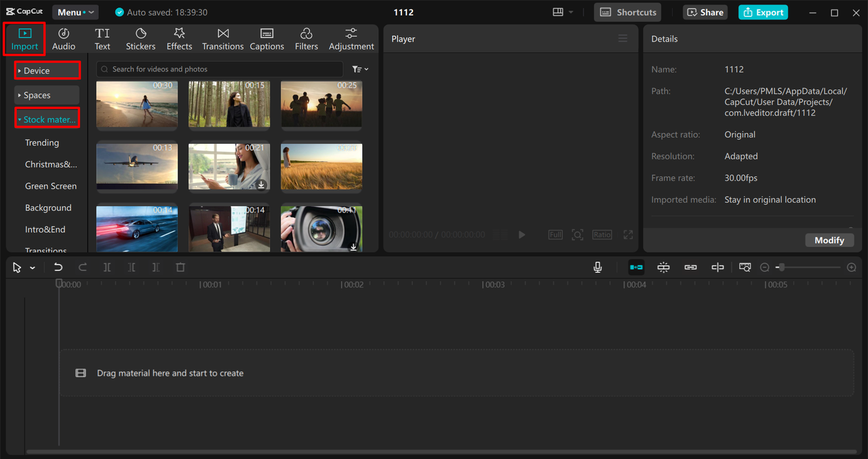Click the timeline cover settings icon

coord(745,268)
